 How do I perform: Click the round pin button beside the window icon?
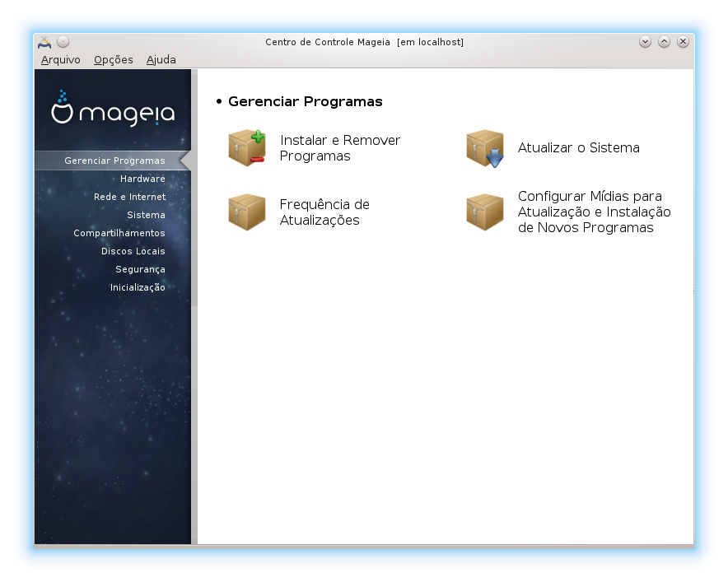(x=63, y=42)
